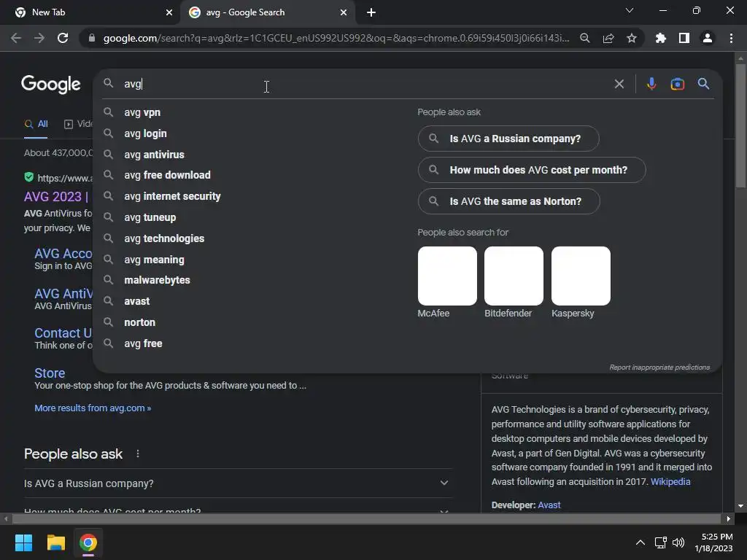This screenshot has height=560, width=747.
Task: Reload the Google Search page
Action: point(63,38)
